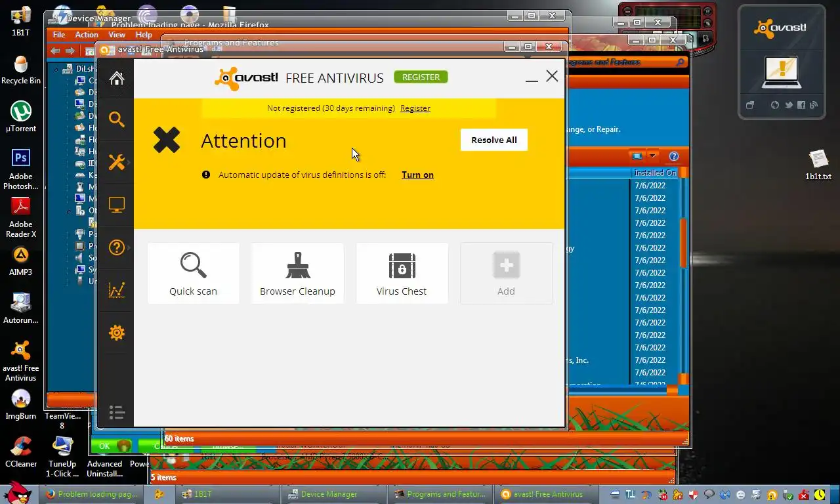Click the avast gadget Twitter icon
840x504 pixels.
point(789,105)
